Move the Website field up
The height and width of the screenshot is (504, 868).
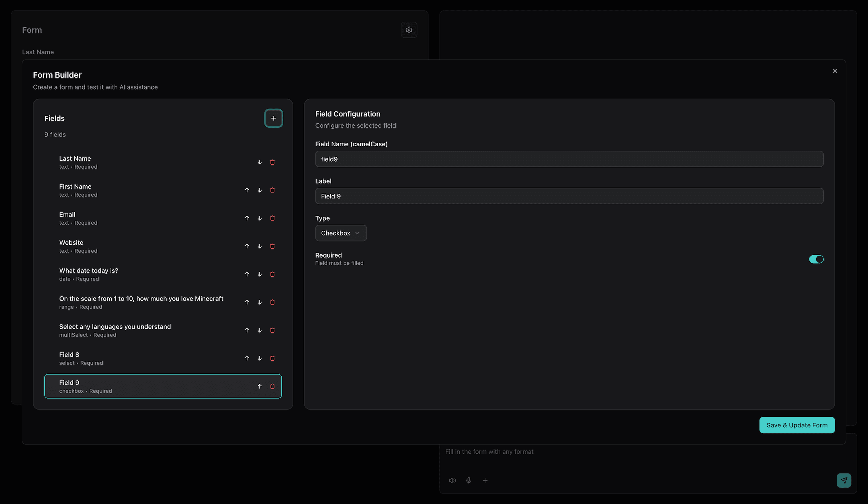(247, 246)
